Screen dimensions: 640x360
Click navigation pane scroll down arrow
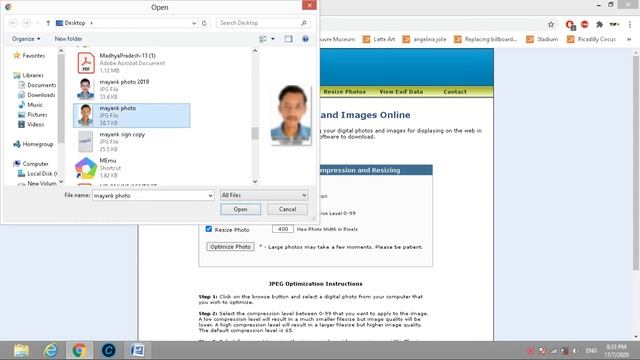coord(61,182)
